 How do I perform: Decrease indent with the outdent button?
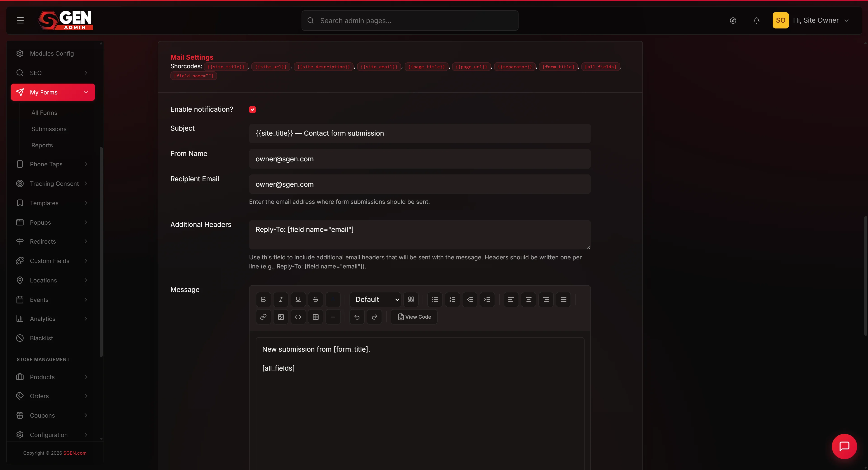click(470, 300)
